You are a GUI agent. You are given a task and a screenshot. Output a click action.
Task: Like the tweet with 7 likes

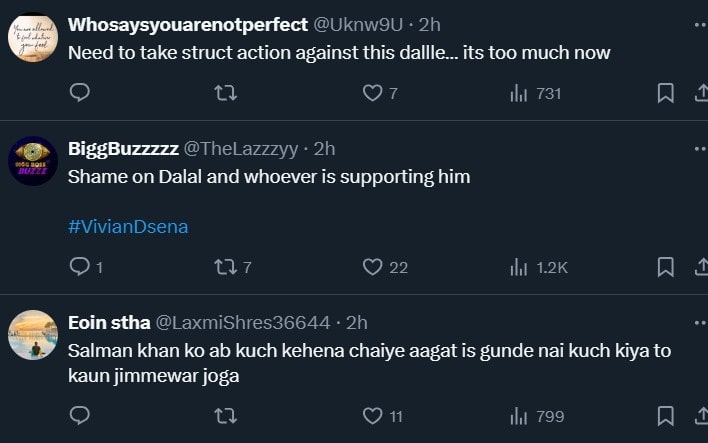pos(373,93)
